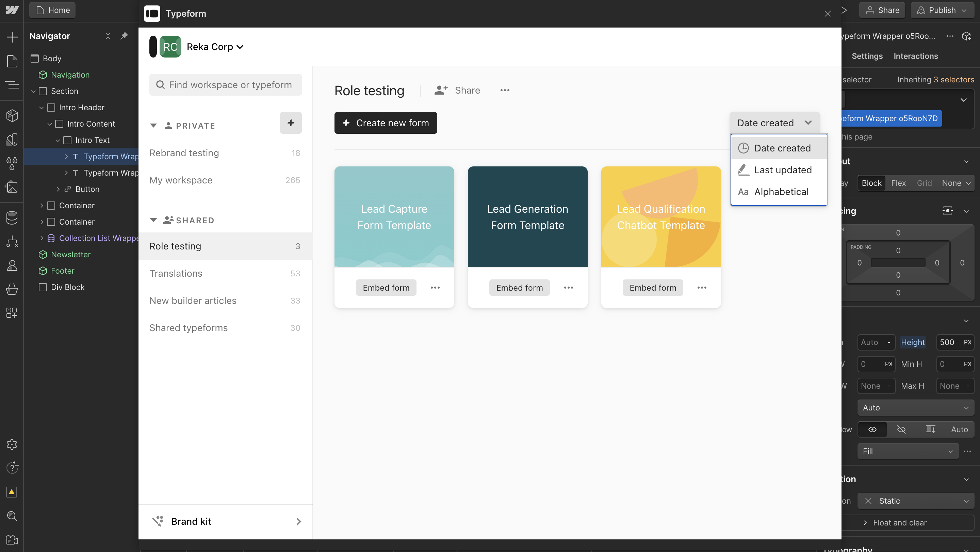Open more options next to Role testing Share
This screenshot has height=552, width=980.
pos(505,90)
